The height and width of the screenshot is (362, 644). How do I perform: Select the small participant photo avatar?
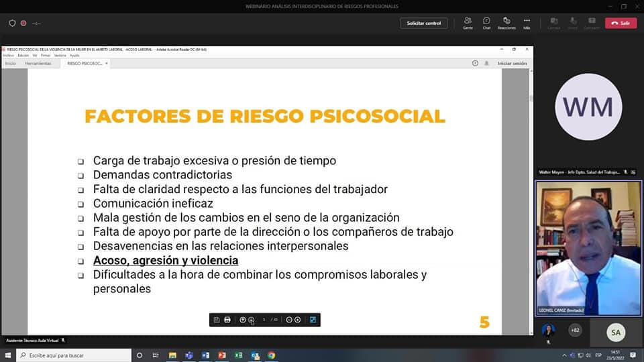(x=548, y=330)
